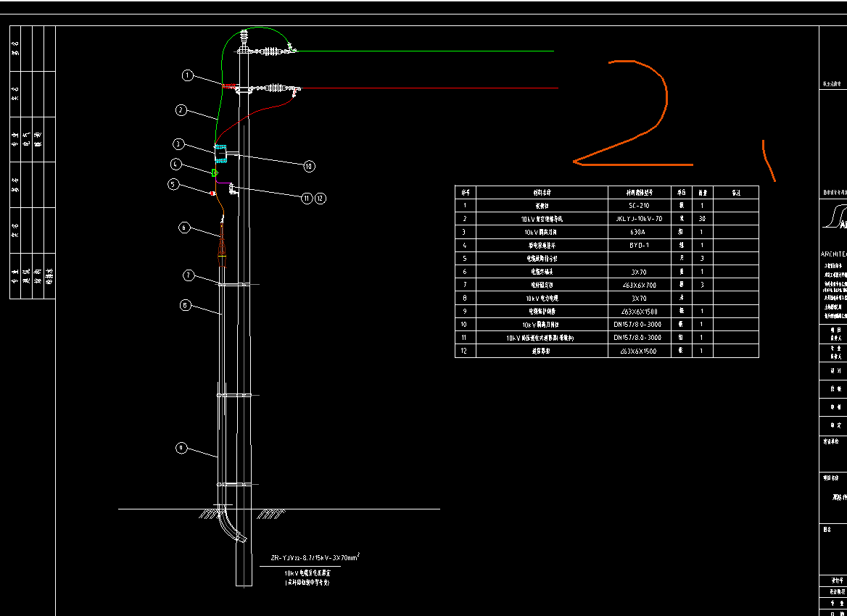The image size is (847, 616).
Task: Click the "ARCHITE" text in the title block
Action: click(x=833, y=254)
